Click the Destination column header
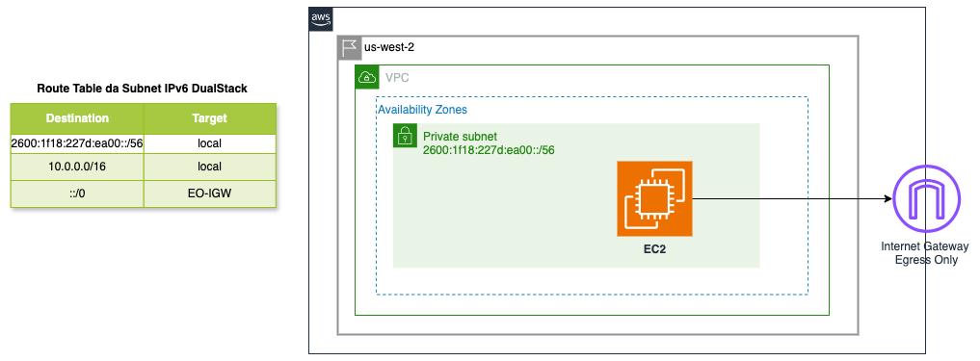 click(77, 118)
